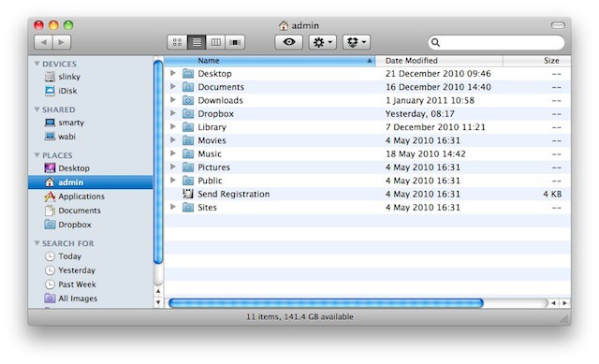599x364 pixels.
Task: Switch to column view mode
Action: 216,42
